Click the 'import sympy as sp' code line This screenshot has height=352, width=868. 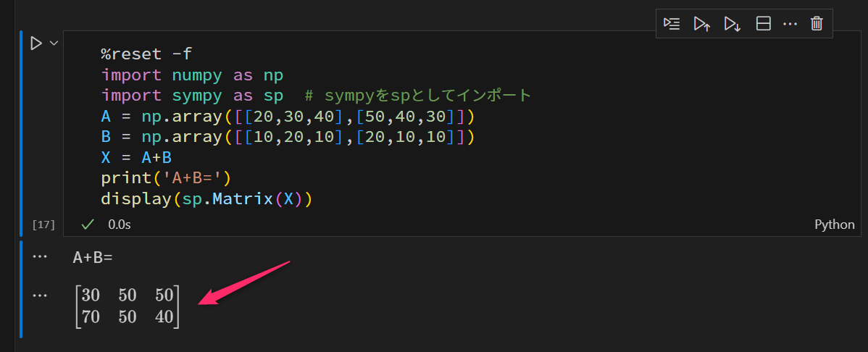[196, 96]
